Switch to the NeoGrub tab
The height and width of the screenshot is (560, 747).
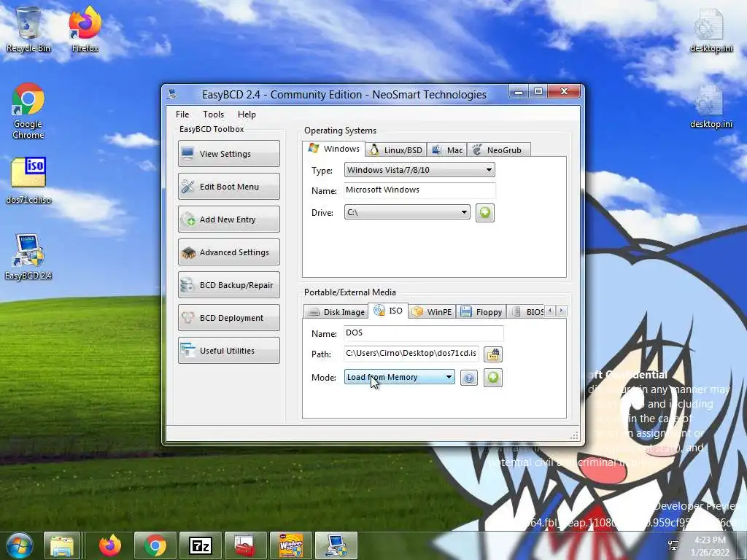(498, 150)
